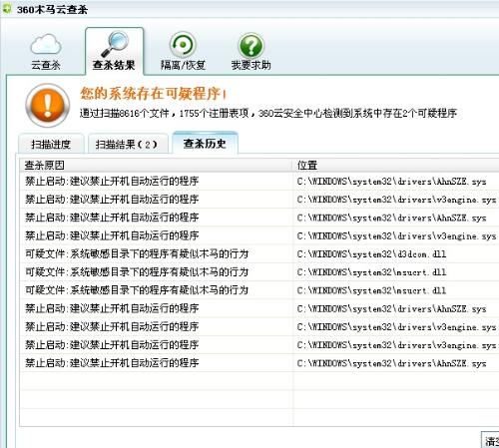The image size is (499, 448).
Task: Sort by the 查杀原因 column header
Action: tap(157, 165)
